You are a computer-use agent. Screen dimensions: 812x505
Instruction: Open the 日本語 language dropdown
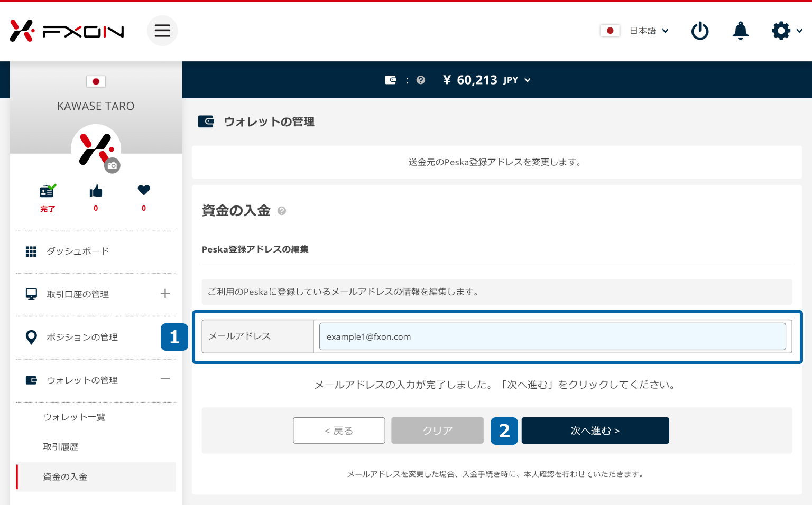649,31
